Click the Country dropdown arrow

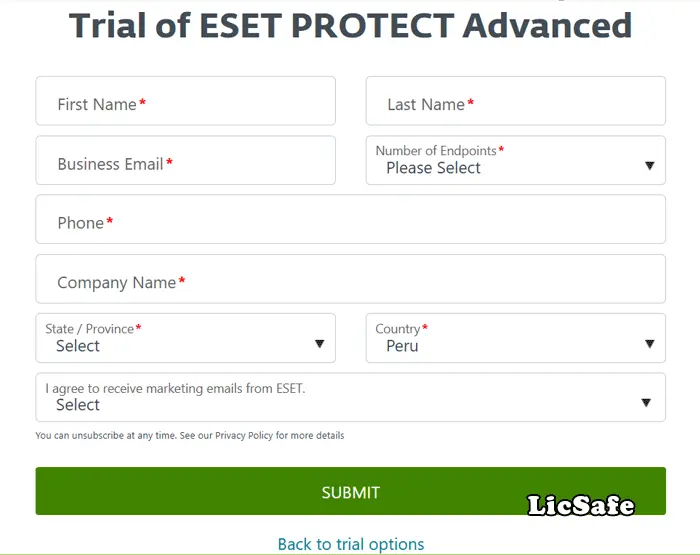point(649,344)
